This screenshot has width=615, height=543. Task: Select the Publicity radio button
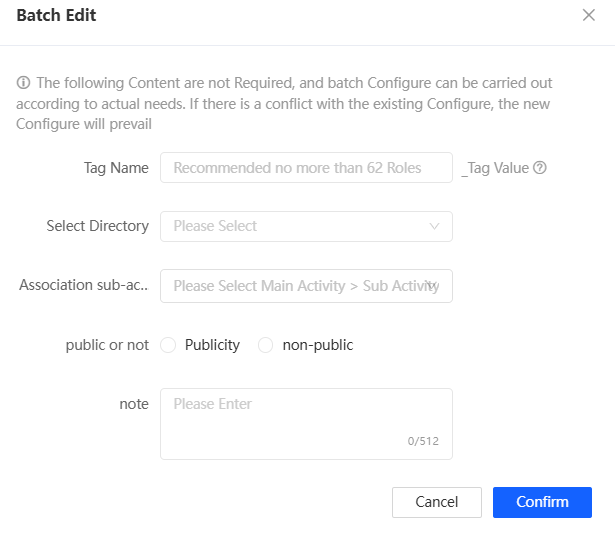[167, 345]
